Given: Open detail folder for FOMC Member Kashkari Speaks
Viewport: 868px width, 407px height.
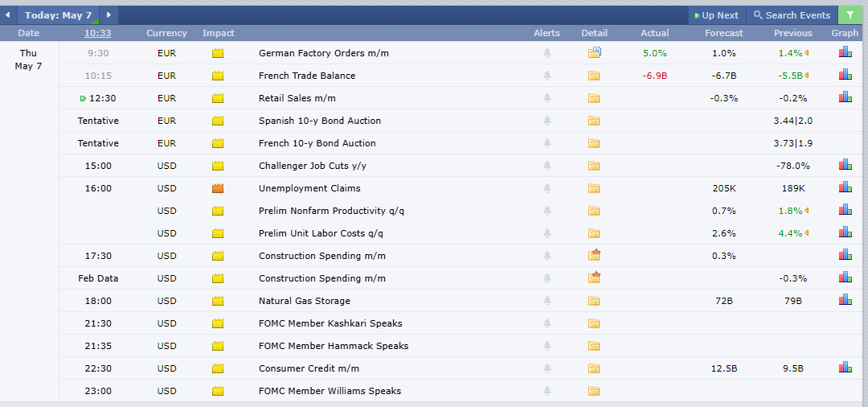Looking at the screenshot, I should tap(594, 323).
